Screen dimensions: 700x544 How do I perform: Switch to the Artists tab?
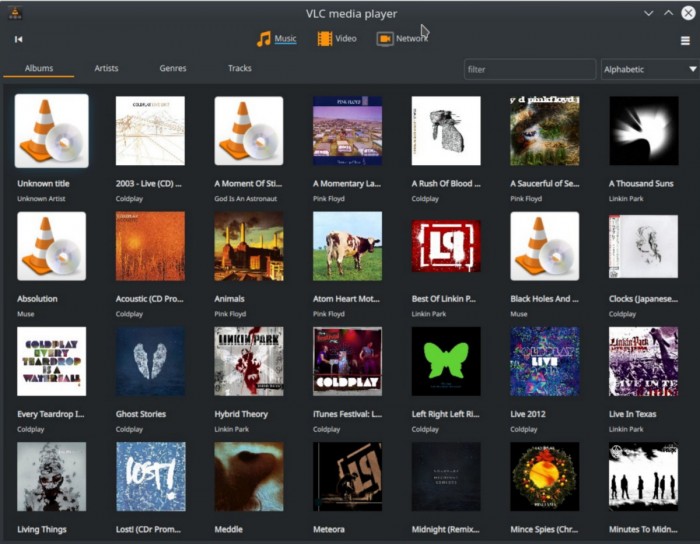pos(106,68)
